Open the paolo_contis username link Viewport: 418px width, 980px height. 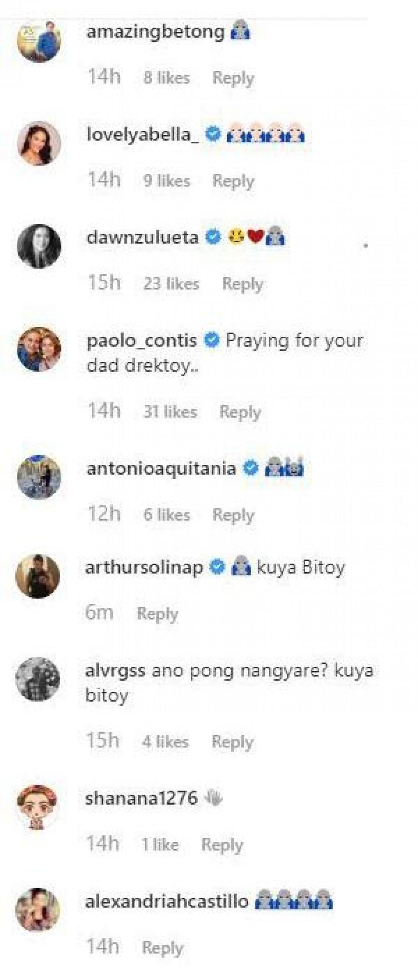pyautogui.click(x=141, y=341)
